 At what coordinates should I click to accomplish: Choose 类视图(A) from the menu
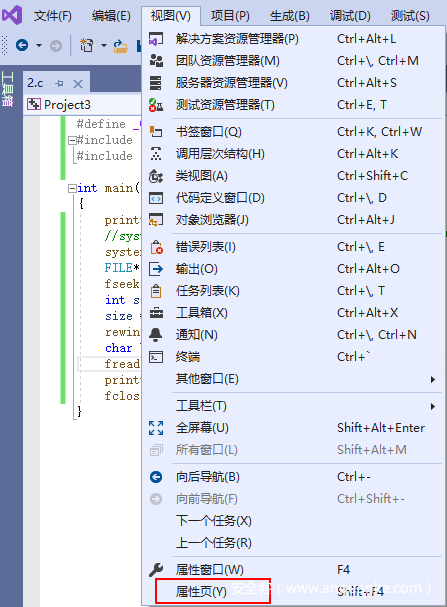tap(293, 176)
